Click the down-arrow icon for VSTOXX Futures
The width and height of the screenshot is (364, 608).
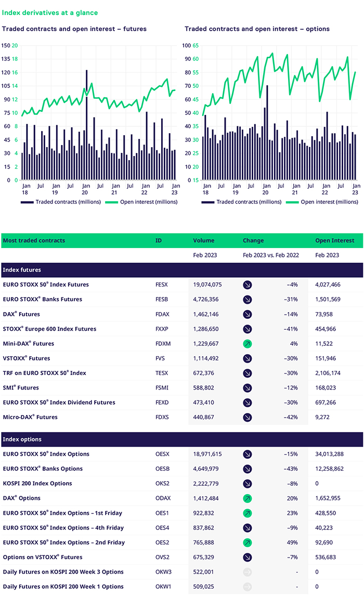[248, 358]
